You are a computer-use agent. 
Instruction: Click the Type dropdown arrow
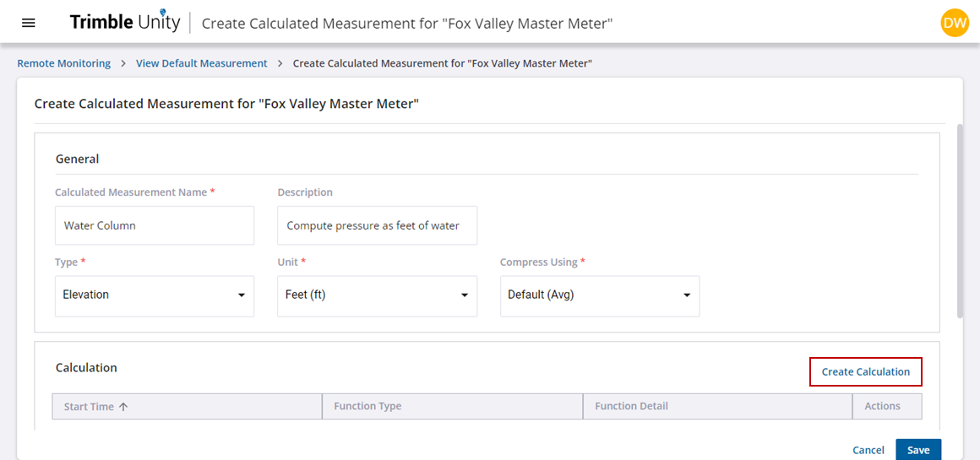[242, 295]
